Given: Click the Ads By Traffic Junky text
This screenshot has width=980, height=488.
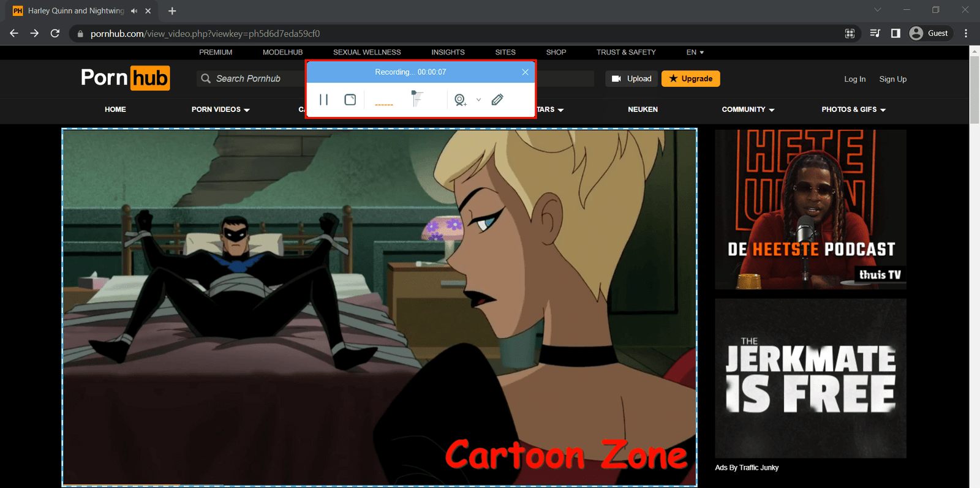Looking at the screenshot, I should (747, 467).
